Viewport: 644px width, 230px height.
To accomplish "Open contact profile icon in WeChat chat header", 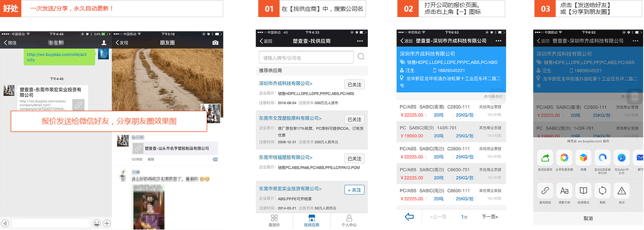I will 104,42.
